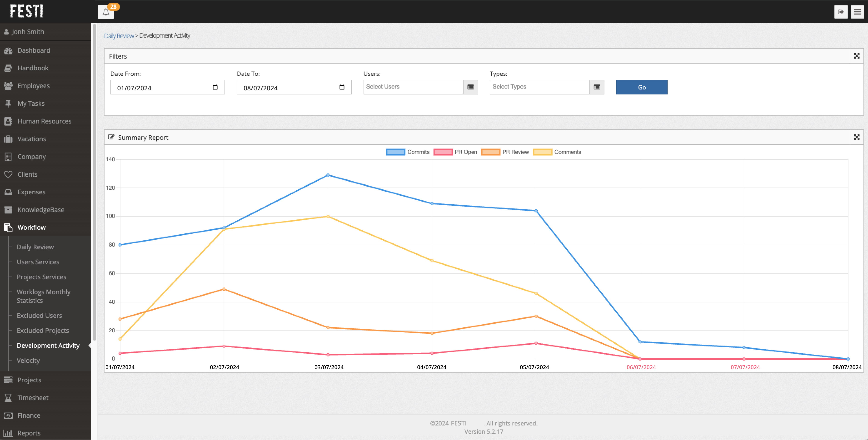Viewport: 868px width, 440px height.
Task: Click the Summary Report edit icon
Action: coord(111,137)
